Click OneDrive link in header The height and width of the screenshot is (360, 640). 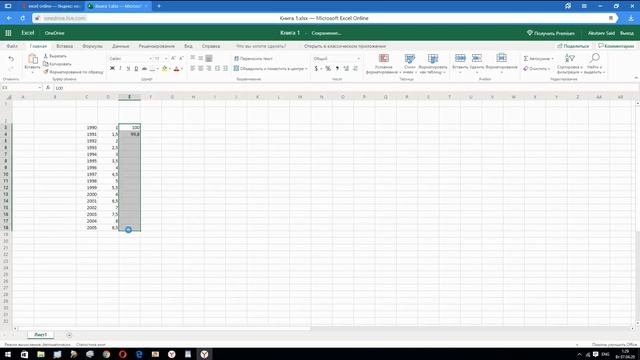coord(54,33)
